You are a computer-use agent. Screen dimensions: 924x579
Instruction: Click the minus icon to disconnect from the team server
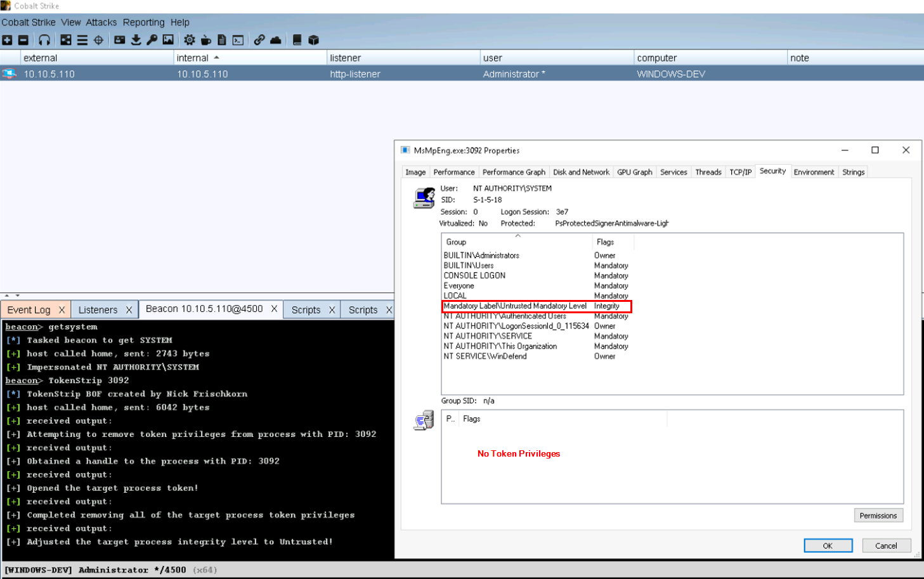coord(23,40)
